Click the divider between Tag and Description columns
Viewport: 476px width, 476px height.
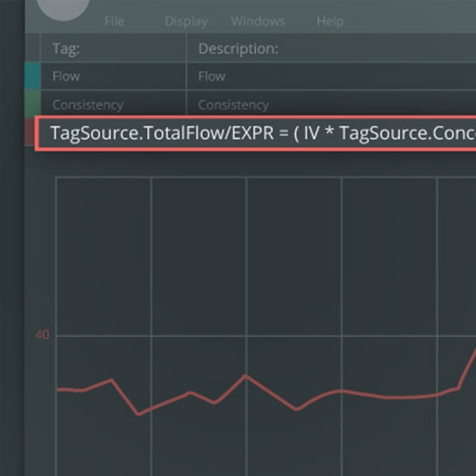pyautogui.click(x=186, y=49)
